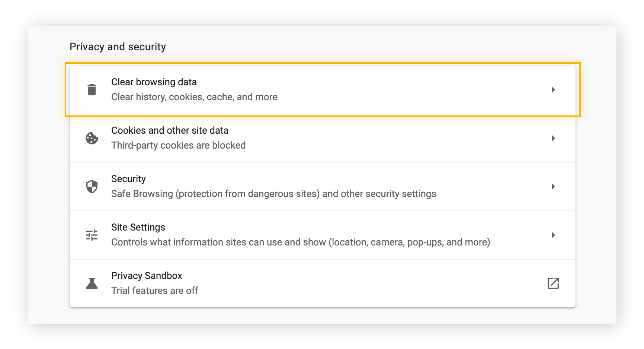Open the Site Settings title
This screenshot has width=644, height=349.
coord(138,227)
